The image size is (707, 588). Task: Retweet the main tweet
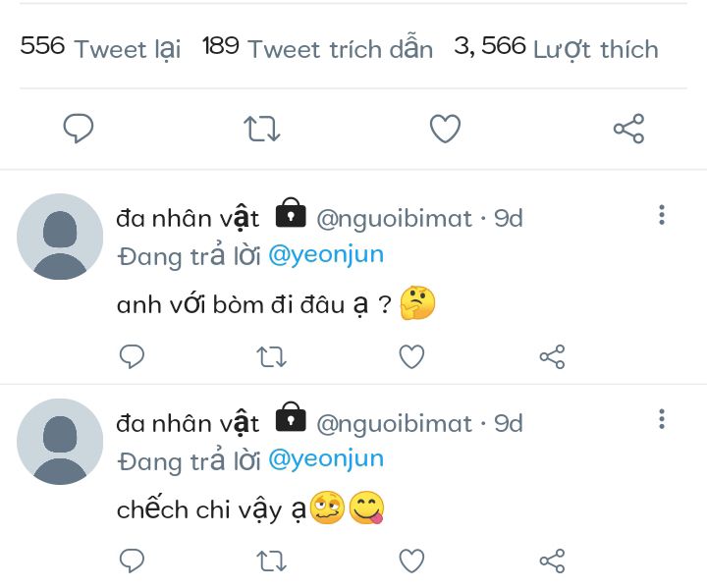point(262,129)
